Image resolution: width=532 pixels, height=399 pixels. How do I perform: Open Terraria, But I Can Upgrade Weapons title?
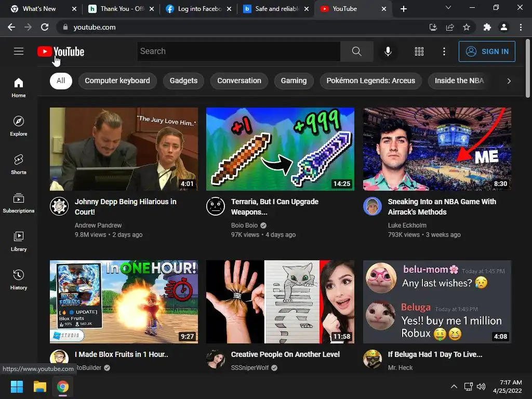click(x=275, y=207)
